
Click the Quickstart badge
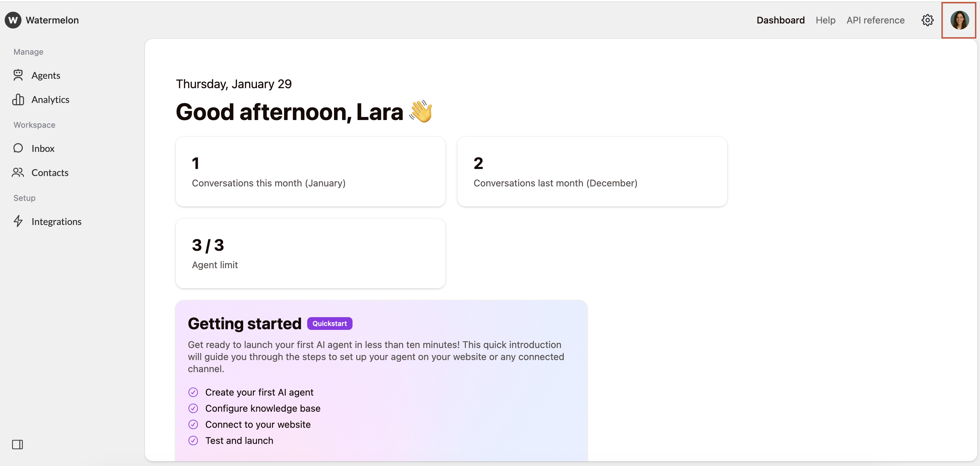point(329,323)
